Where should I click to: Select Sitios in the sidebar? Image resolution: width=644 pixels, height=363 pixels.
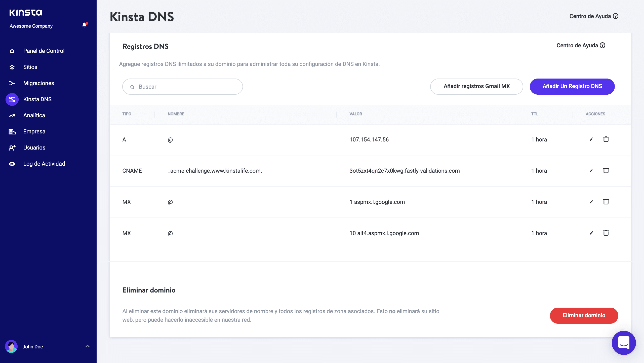tap(30, 67)
